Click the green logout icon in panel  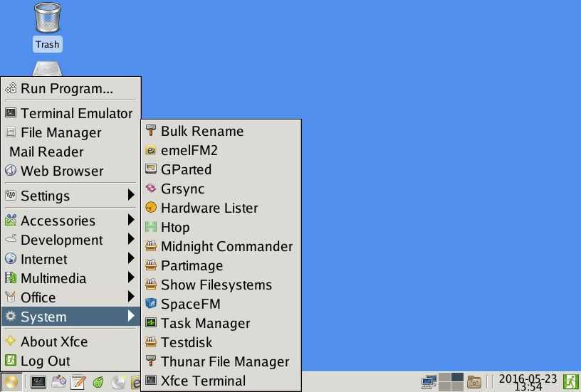(571, 382)
